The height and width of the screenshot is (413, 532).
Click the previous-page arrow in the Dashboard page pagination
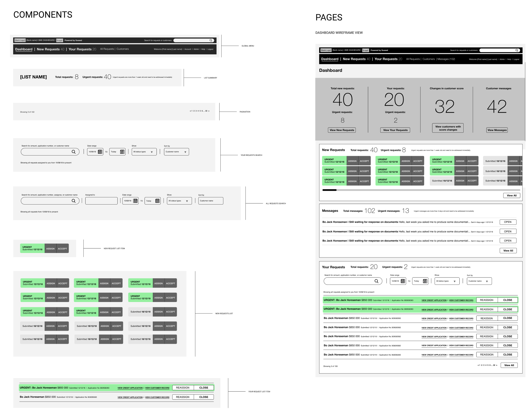click(478, 365)
